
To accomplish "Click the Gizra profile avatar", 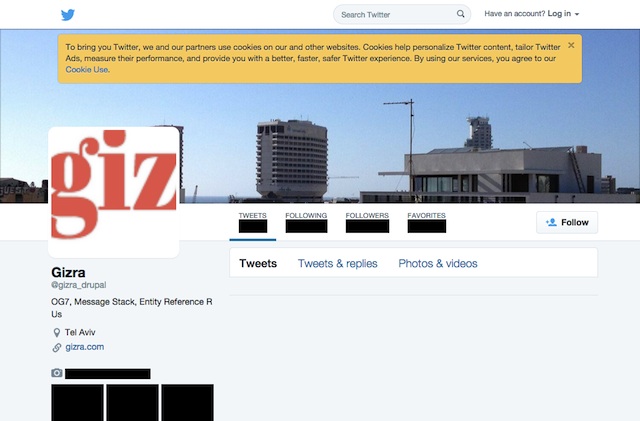I will pos(114,192).
